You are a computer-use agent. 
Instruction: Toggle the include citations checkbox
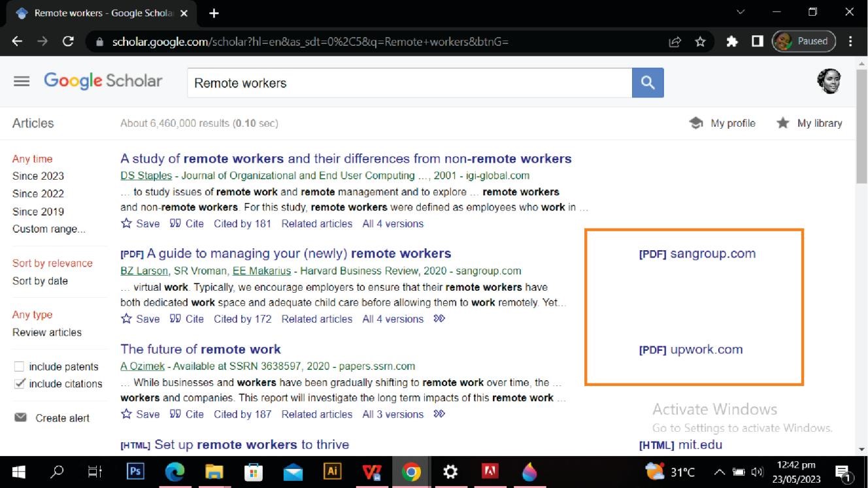point(19,383)
